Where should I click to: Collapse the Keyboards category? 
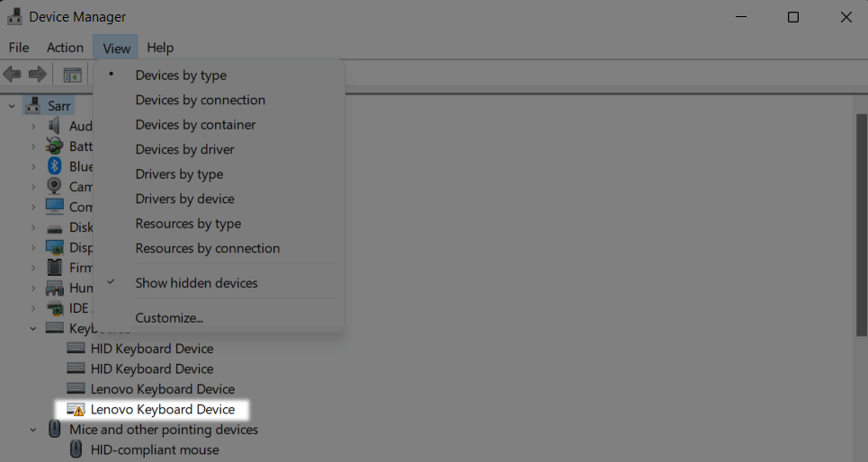click(x=33, y=328)
